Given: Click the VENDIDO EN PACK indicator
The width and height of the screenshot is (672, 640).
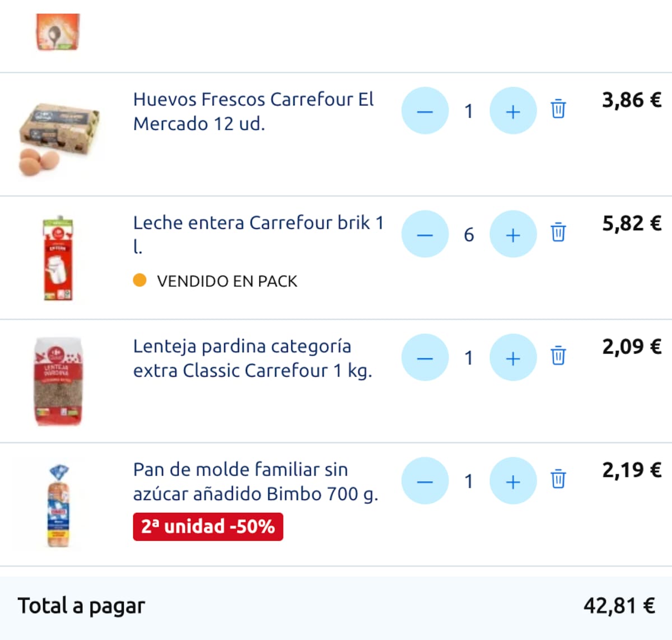Looking at the screenshot, I should pos(227,281).
